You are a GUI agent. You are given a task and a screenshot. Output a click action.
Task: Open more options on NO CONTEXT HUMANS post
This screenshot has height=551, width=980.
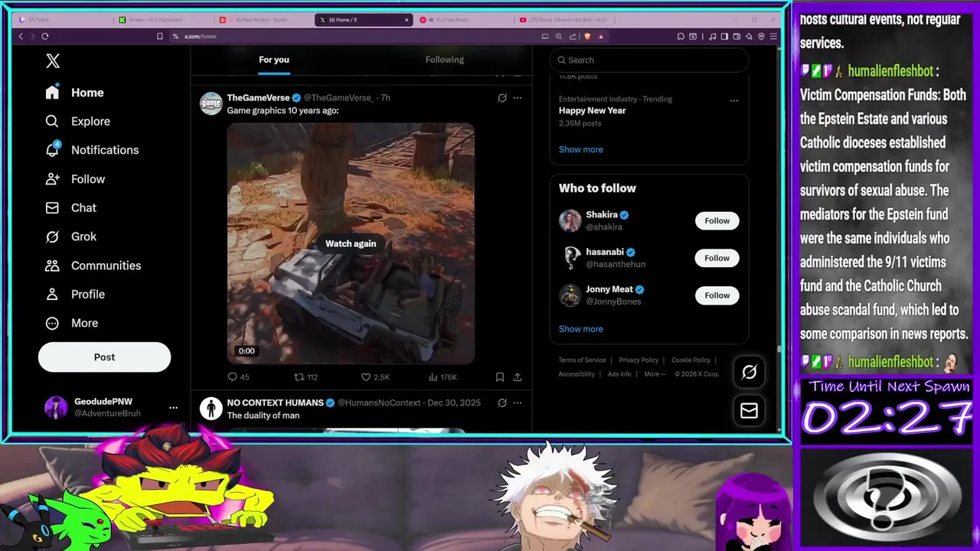point(518,403)
